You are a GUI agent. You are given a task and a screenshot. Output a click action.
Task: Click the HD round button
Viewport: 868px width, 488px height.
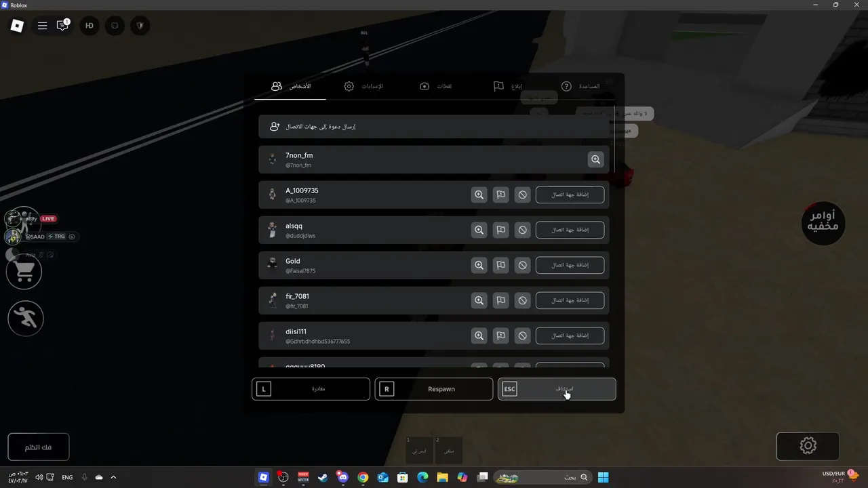coord(89,26)
